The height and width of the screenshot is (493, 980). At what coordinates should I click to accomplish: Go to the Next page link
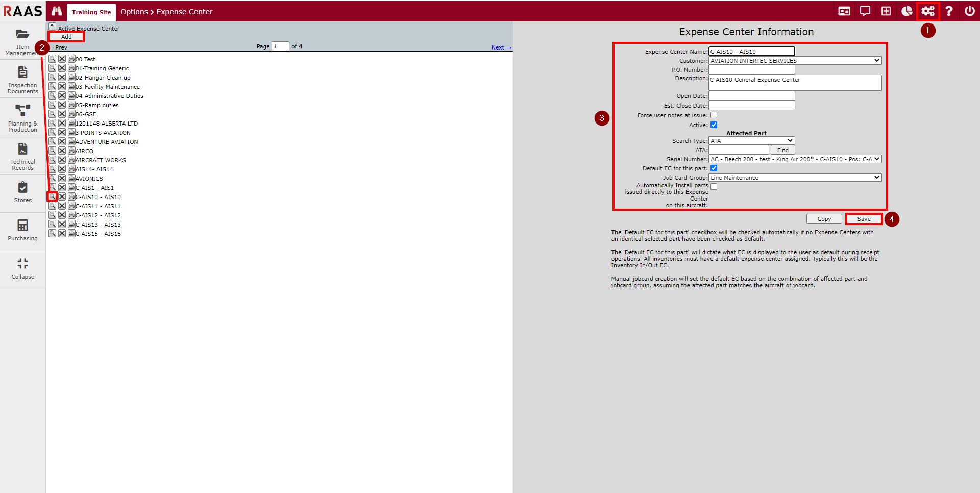point(501,47)
